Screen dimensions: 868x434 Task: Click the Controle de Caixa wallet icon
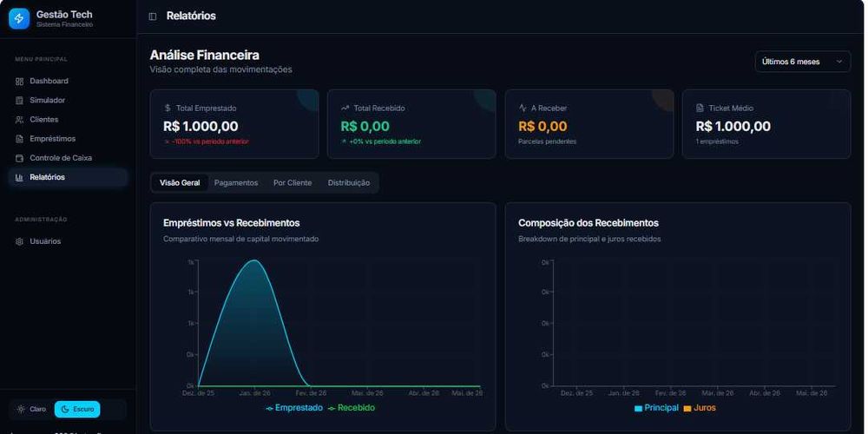[x=19, y=158]
